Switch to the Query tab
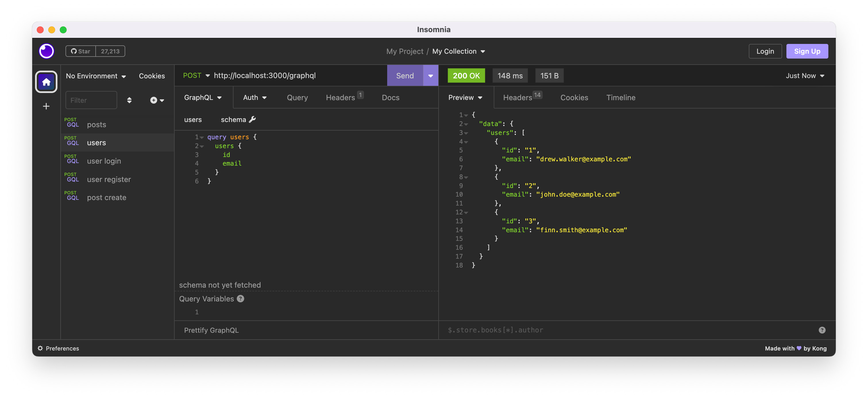Screen dimensions: 868x399 (297, 97)
